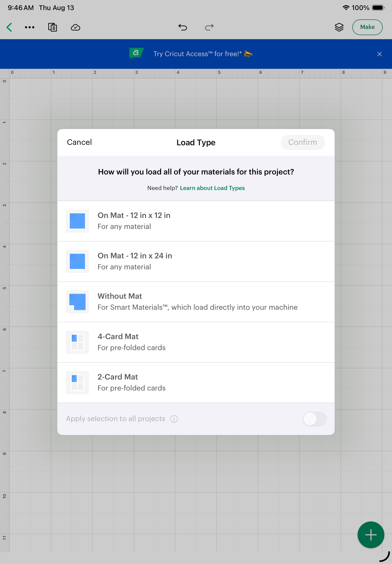Screen dimensions: 392x564
Task: Open the project details document icon
Action: pos(52,27)
